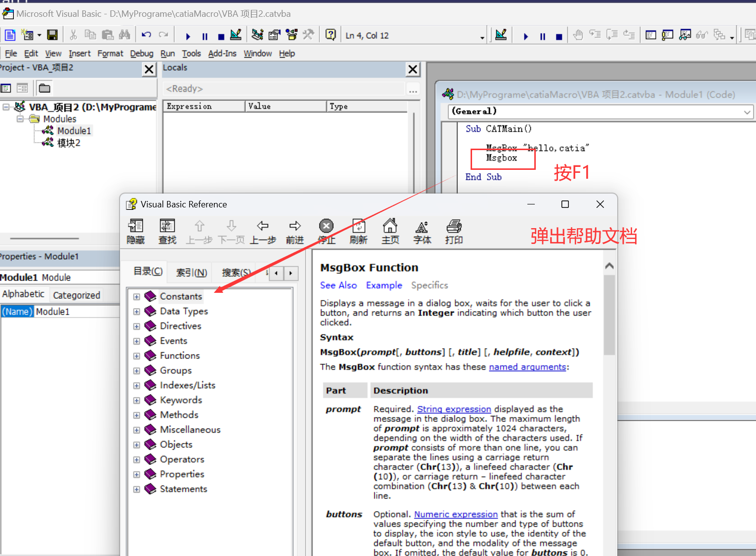
Task: Toggle Folders in Project panel
Action: tap(44, 88)
